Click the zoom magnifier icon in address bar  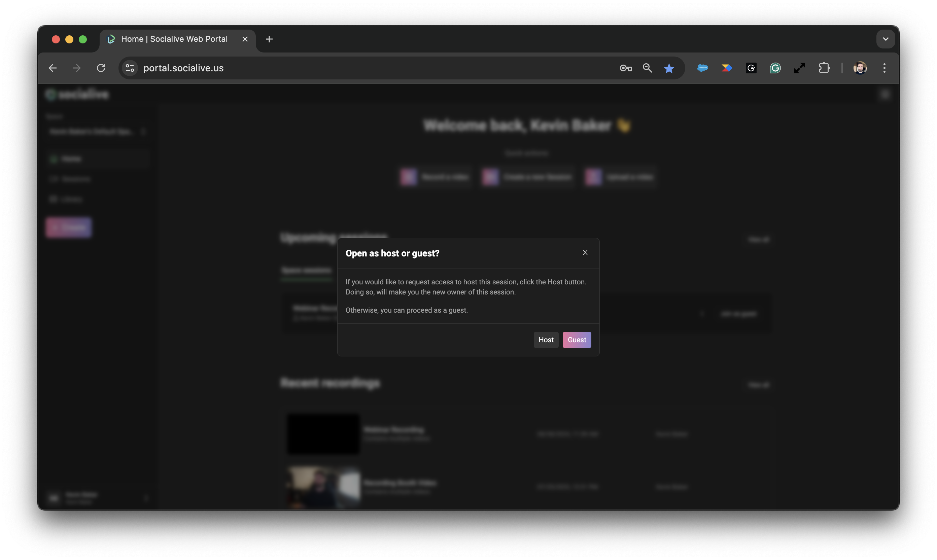point(648,68)
